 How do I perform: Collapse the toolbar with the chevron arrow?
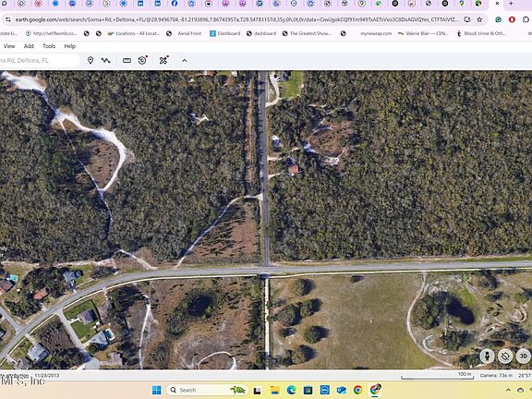point(184,60)
